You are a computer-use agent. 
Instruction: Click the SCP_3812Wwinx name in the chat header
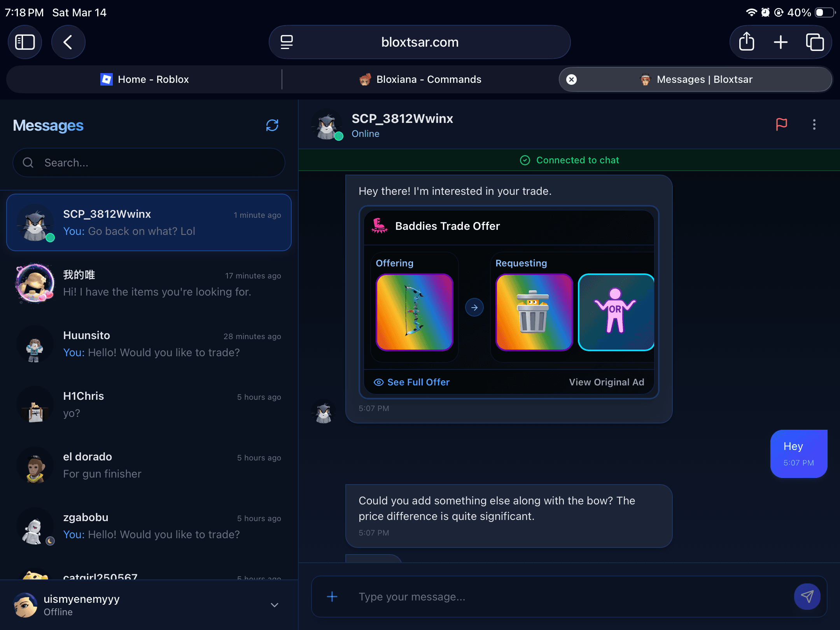pyautogui.click(x=402, y=119)
